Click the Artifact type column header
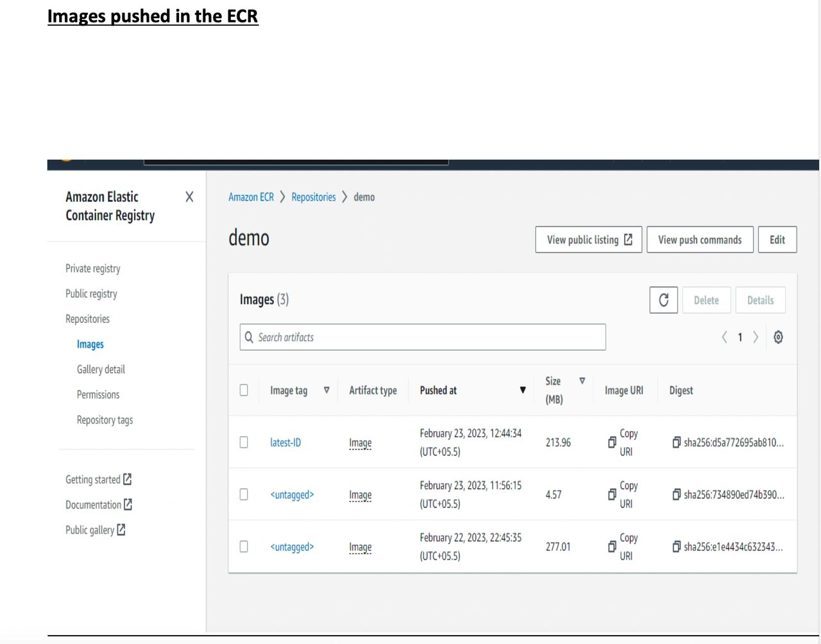Image resolution: width=821 pixels, height=644 pixels. tap(373, 390)
